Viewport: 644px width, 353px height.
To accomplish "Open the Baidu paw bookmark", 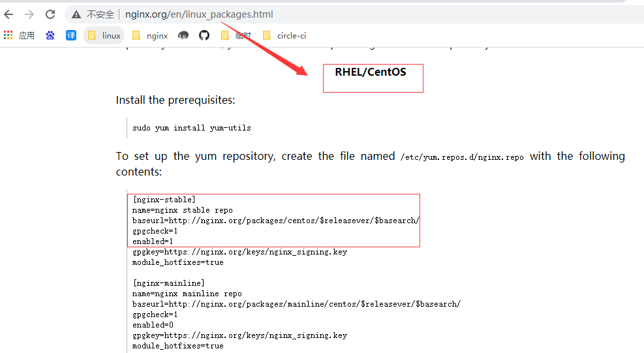I will tap(50, 36).
